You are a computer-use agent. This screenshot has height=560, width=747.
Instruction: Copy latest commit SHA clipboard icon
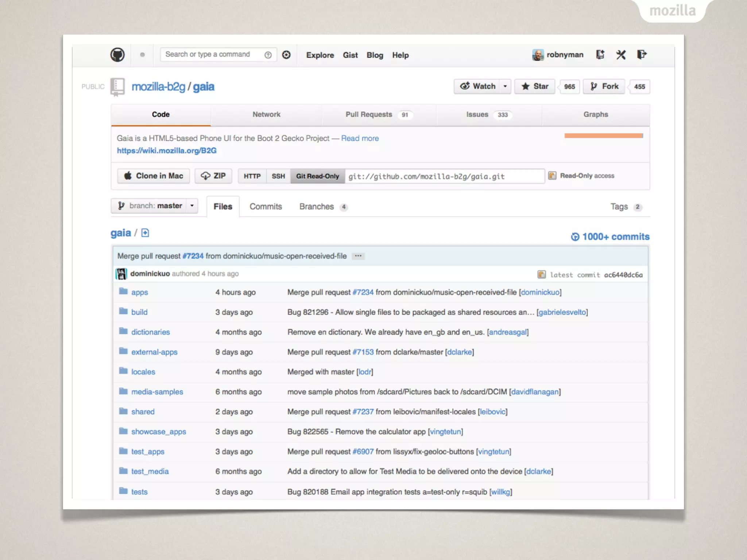(x=541, y=275)
